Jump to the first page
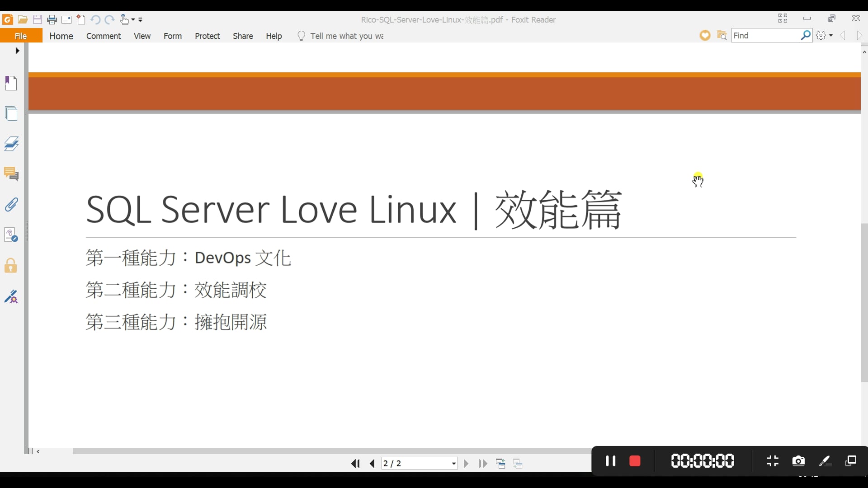 pyautogui.click(x=355, y=464)
